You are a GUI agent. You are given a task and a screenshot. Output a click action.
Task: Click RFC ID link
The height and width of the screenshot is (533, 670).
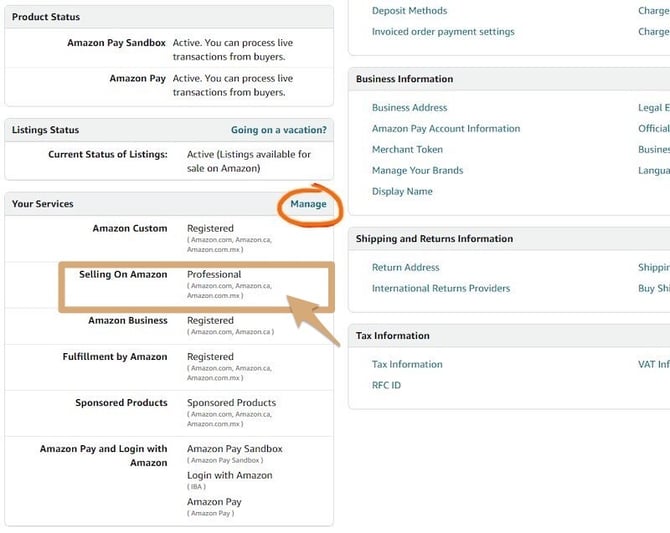click(386, 386)
